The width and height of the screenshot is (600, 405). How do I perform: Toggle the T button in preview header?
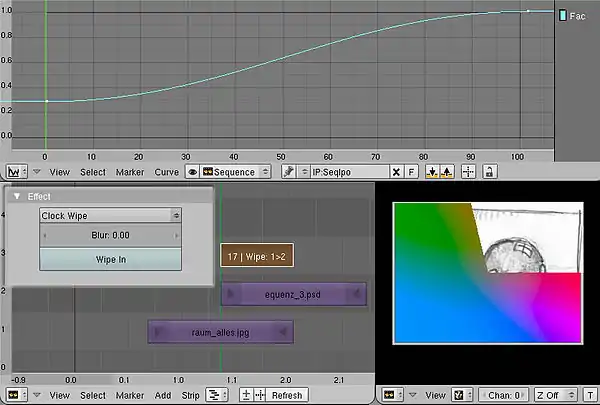click(590, 395)
